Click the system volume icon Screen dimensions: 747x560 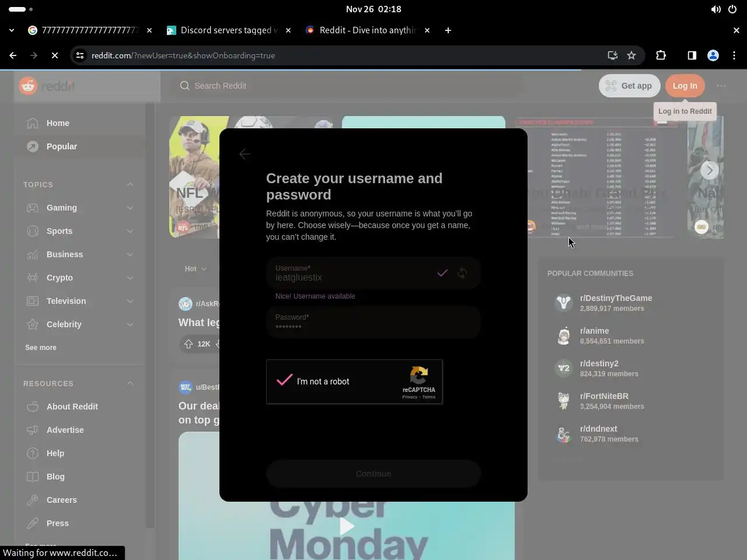(x=715, y=9)
